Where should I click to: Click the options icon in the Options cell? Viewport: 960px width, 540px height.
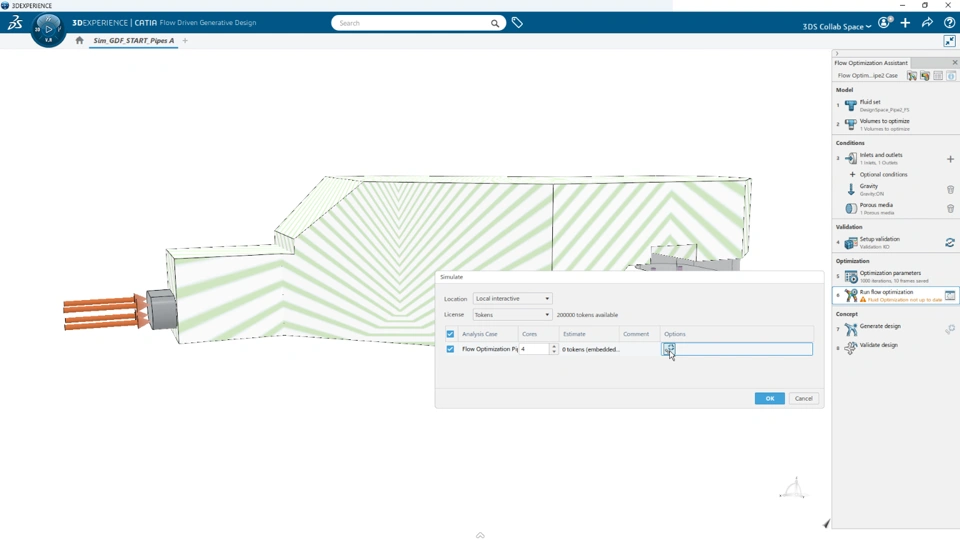click(x=669, y=349)
